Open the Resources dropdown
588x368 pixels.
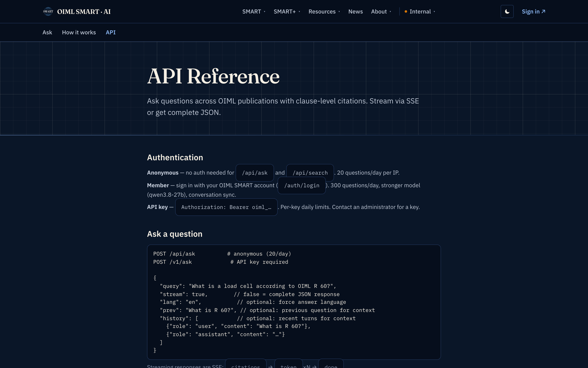(324, 11)
